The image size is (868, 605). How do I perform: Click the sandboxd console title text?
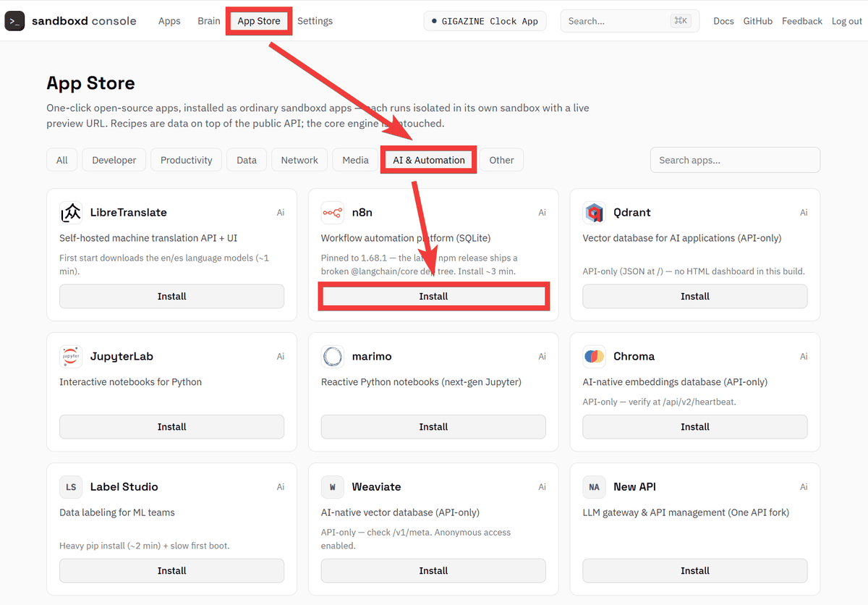[84, 21]
